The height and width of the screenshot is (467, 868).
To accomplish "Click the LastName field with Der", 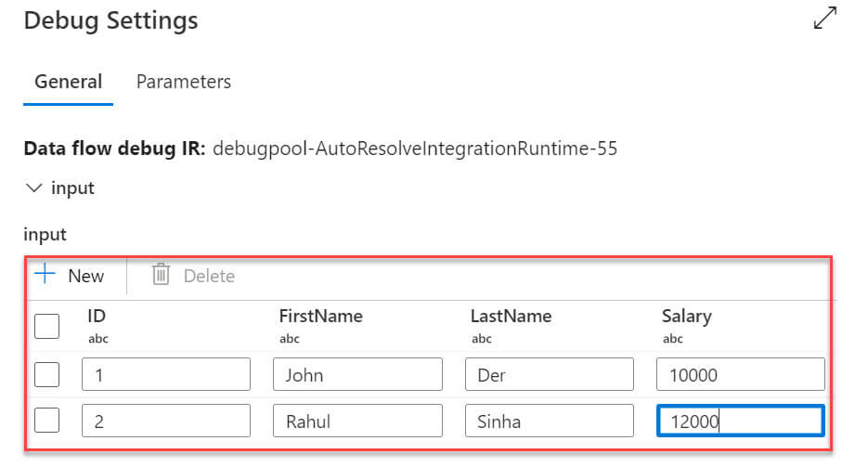I will click(x=549, y=375).
